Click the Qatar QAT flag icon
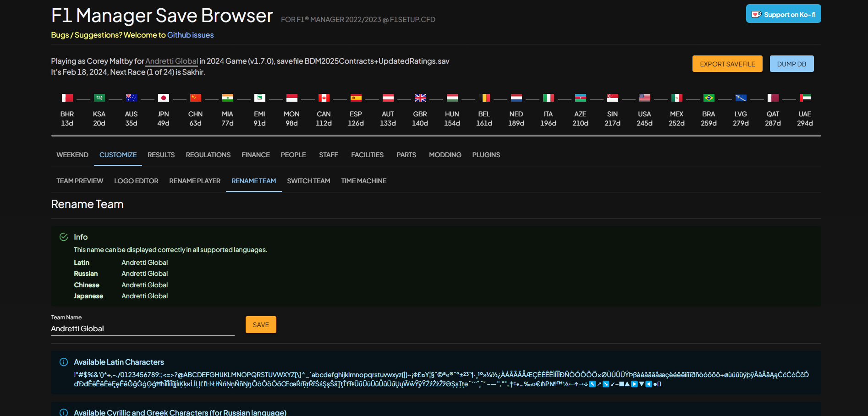Screen dimensions: 868x416 click(x=773, y=98)
